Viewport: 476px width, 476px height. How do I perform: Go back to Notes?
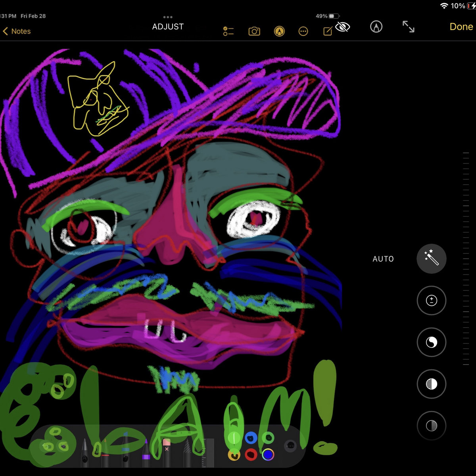point(17,31)
